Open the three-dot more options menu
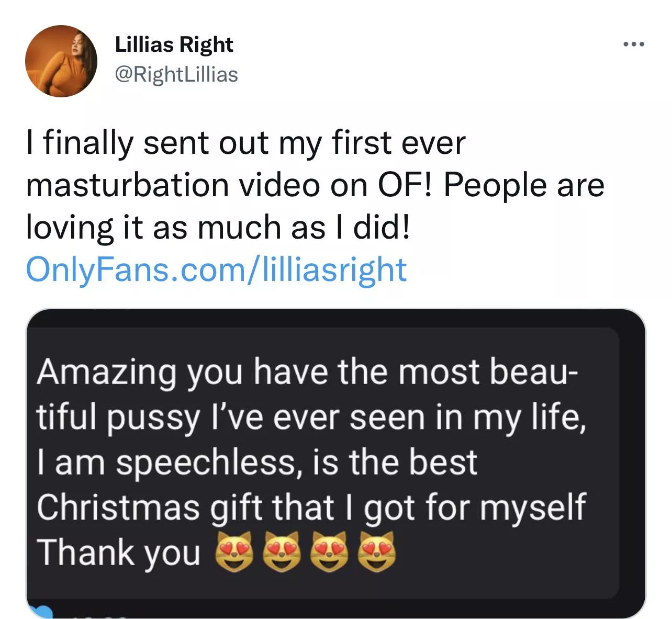This screenshot has width=672, height=619. pos(634,44)
